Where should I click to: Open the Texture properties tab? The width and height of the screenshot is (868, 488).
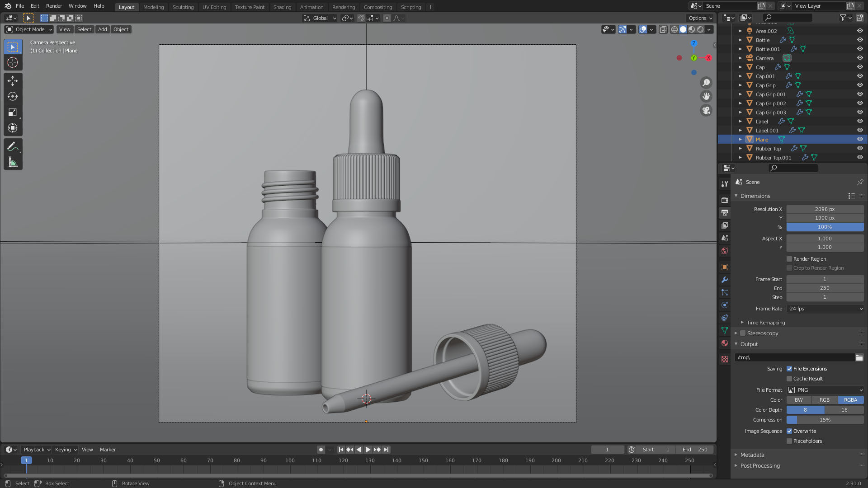click(725, 359)
